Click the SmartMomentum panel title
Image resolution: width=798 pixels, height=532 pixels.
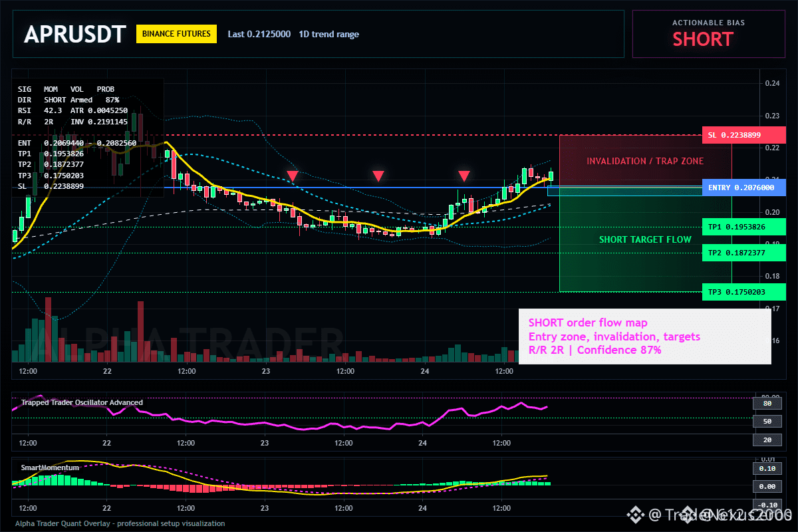click(50, 468)
